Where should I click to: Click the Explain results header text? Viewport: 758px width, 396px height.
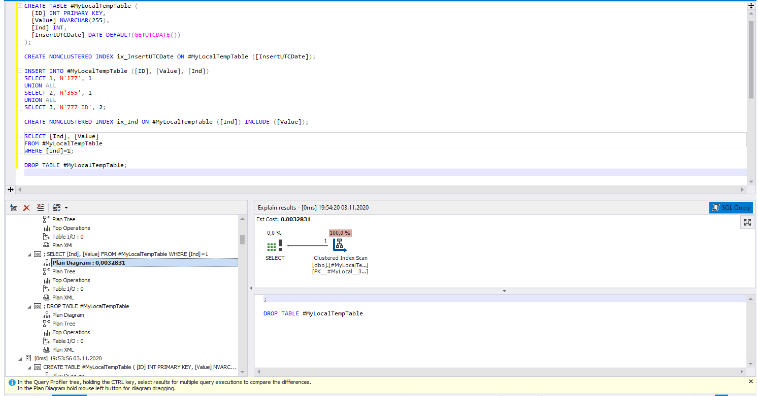313,207
